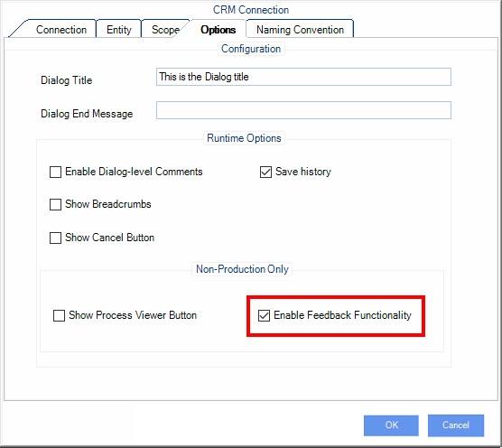Switch to the Connection tab
Screen dimensions: 502x448
click(60, 30)
